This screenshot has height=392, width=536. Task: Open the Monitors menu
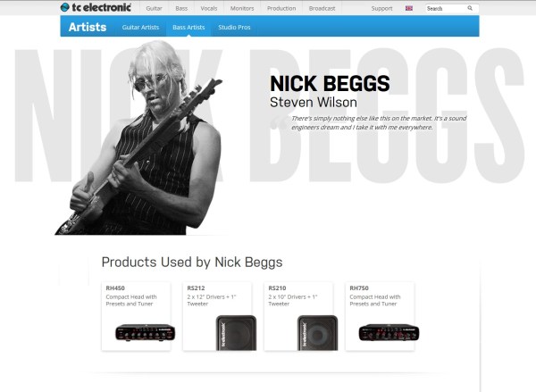pos(242,8)
